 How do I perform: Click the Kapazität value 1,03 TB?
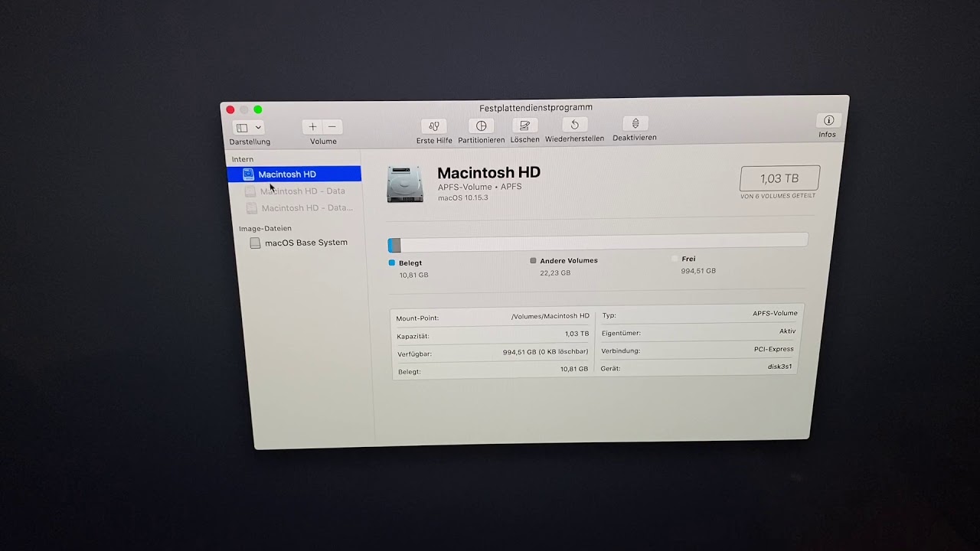click(577, 334)
